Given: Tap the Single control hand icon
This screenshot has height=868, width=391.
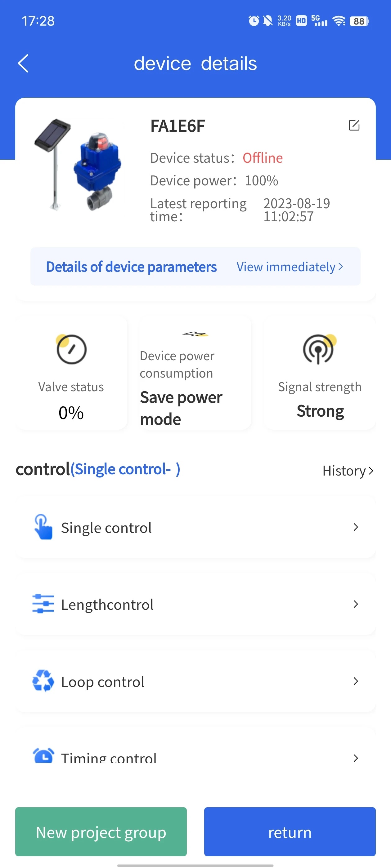Looking at the screenshot, I should 43,527.
